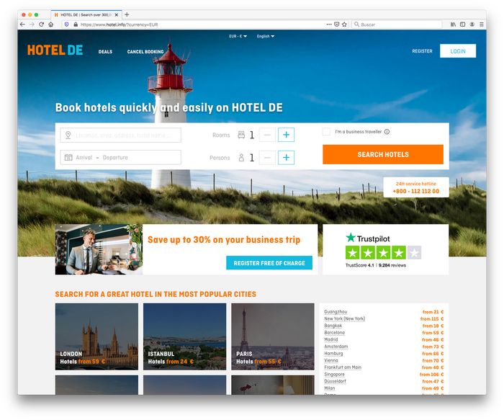
Task: Open the Madrid city link
Action: [x=331, y=339]
